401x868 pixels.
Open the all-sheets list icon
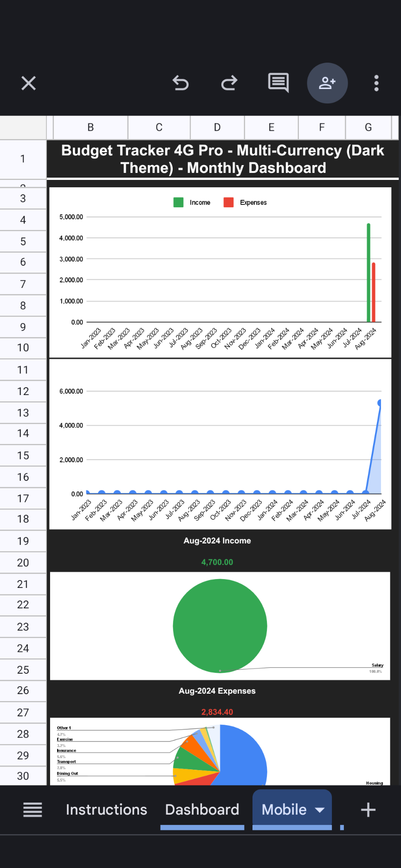point(32,810)
